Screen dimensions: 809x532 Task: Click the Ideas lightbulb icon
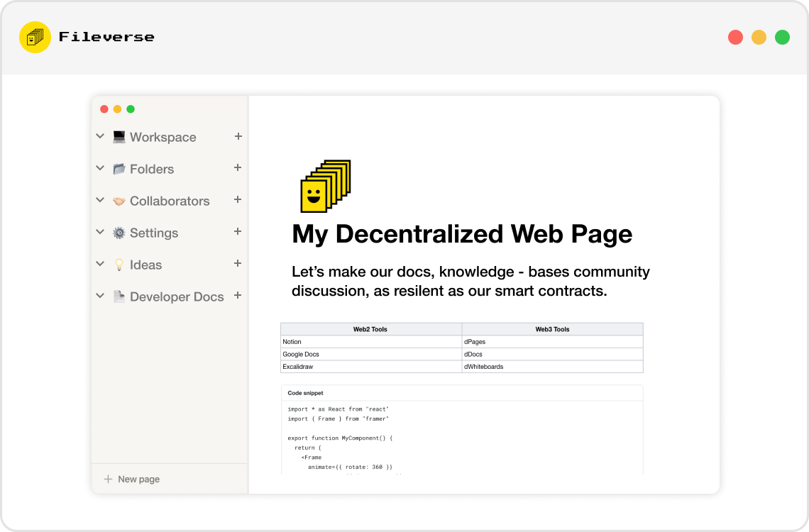119,264
